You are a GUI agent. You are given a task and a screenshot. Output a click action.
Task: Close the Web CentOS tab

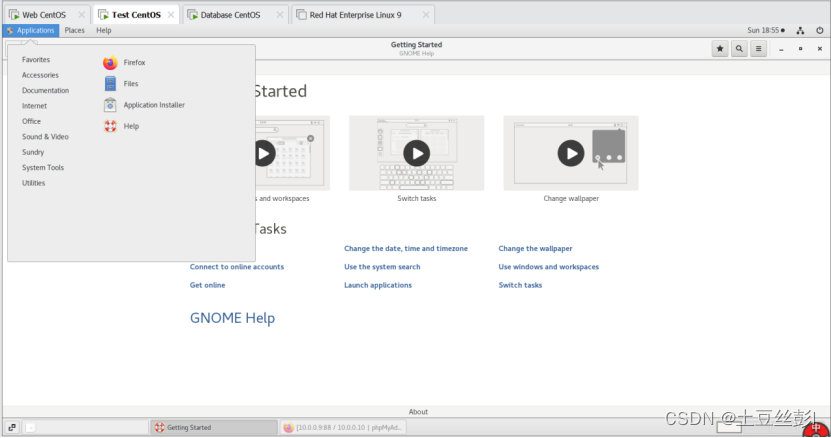click(81, 15)
